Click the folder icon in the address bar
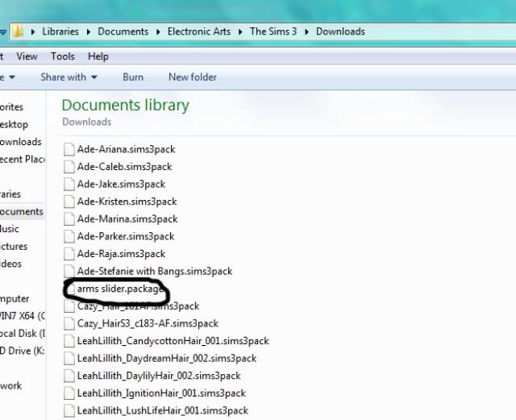Image resolution: width=516 pixels, height=420 pixels. pyautogui.click(x=18, y=31)
